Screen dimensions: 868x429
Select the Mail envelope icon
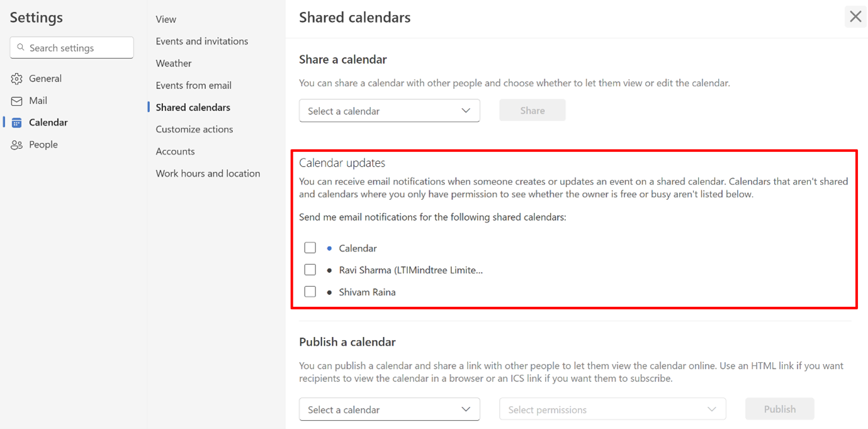click(x=16, y=100)
